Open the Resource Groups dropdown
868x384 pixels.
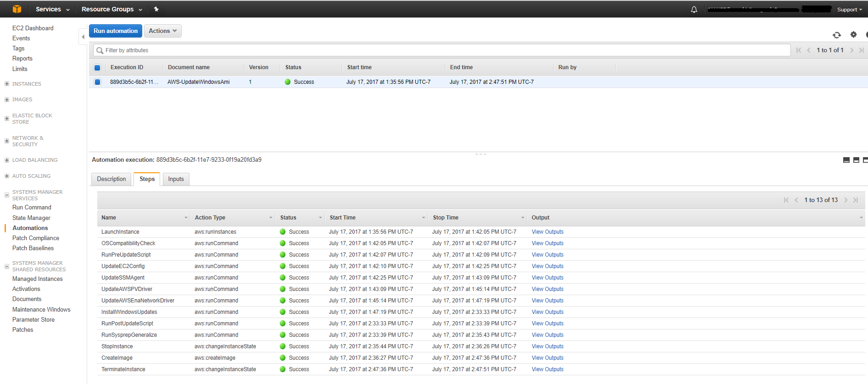112,9
